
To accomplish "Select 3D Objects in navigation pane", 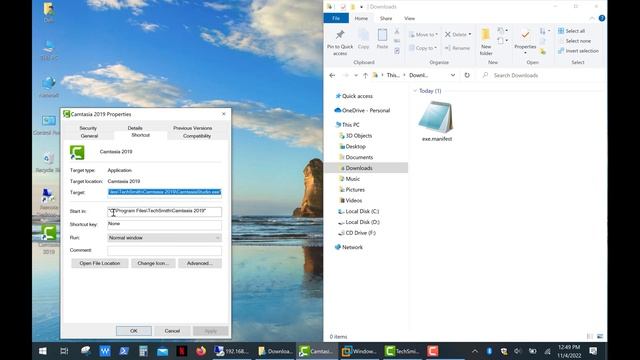I will pyautogui.click(x=359, y=136).
